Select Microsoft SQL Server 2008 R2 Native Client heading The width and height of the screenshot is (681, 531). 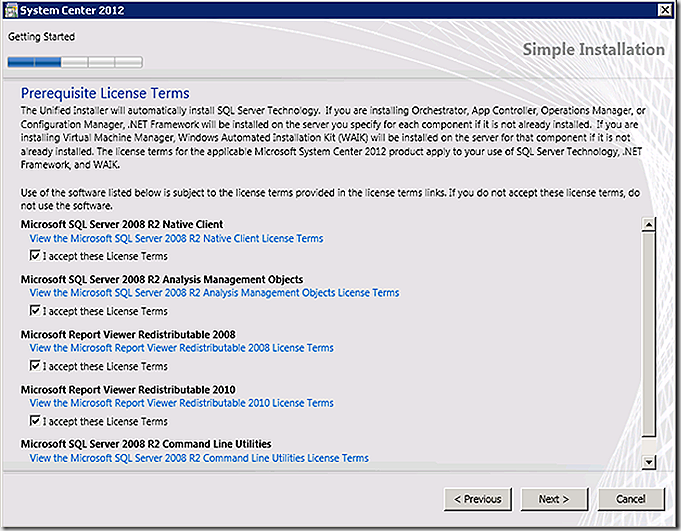[x=122, y=224]
